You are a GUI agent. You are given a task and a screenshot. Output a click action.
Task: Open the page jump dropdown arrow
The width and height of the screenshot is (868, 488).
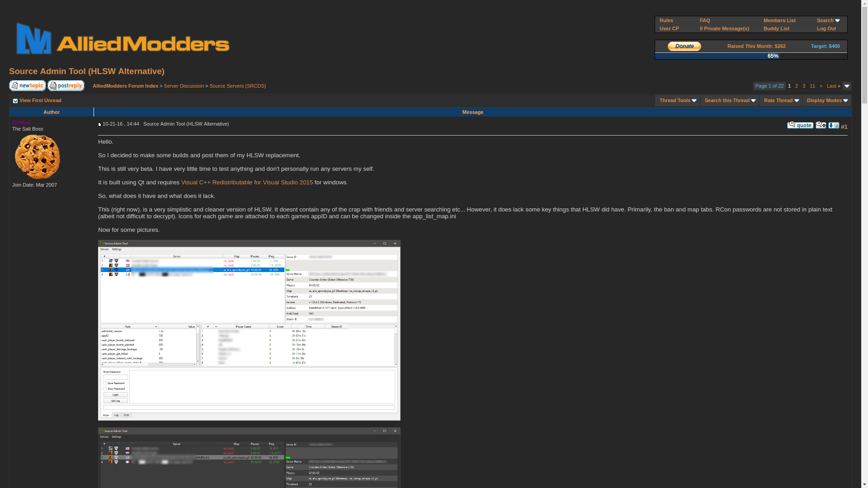tap(847, 86)
